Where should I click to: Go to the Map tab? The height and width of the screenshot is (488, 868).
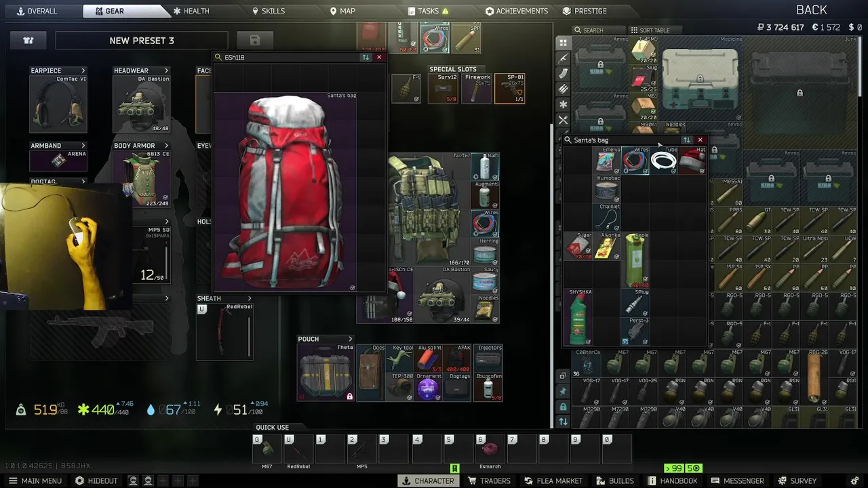(342, 11)
